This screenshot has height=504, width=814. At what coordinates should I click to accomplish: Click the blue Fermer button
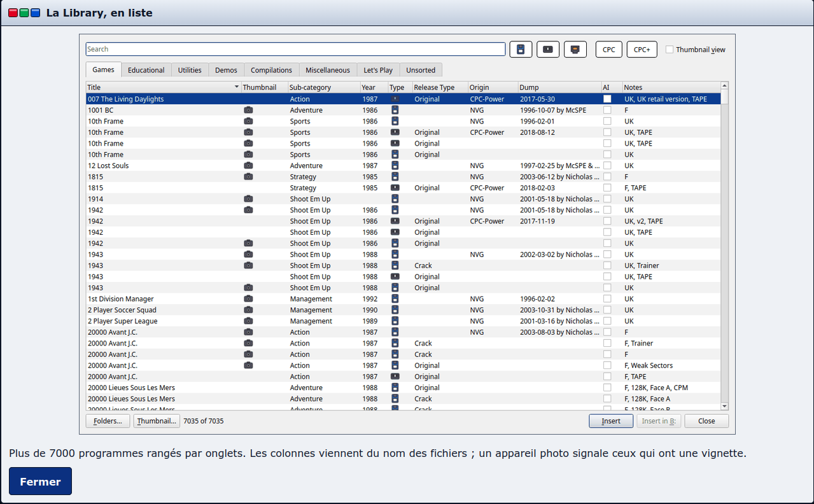click(x=40, y=481)
